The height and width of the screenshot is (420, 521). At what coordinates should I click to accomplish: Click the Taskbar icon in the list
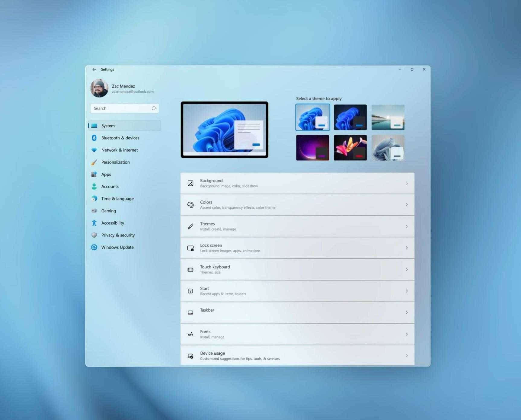point(190,313)
